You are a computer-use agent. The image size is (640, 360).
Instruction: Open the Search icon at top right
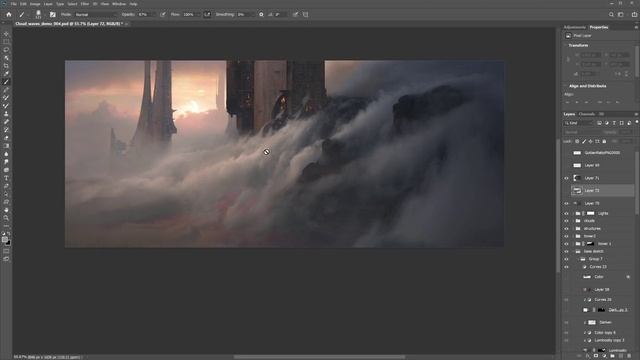611,14
